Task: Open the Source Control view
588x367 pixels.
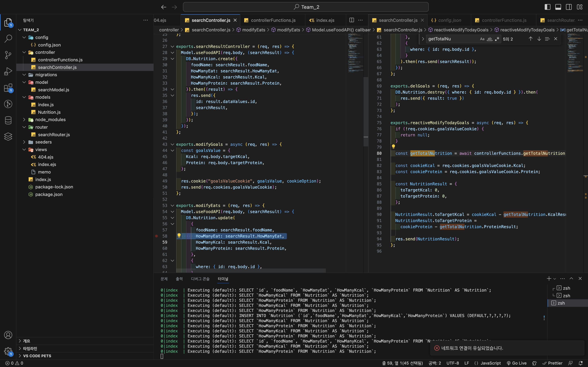Action: tap(8, 55)
